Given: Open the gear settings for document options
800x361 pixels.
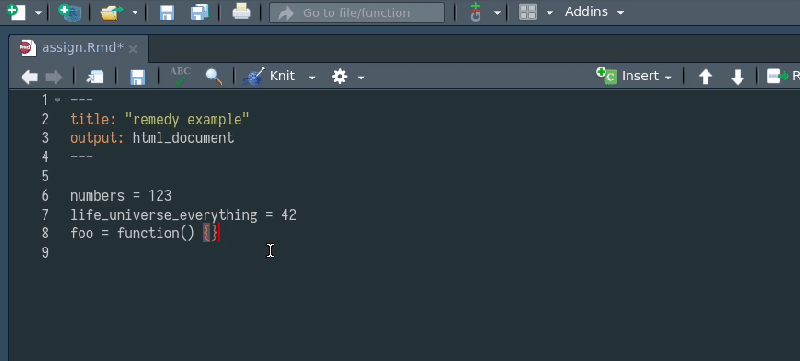Looking at the screenshot, I should [339, 76].
